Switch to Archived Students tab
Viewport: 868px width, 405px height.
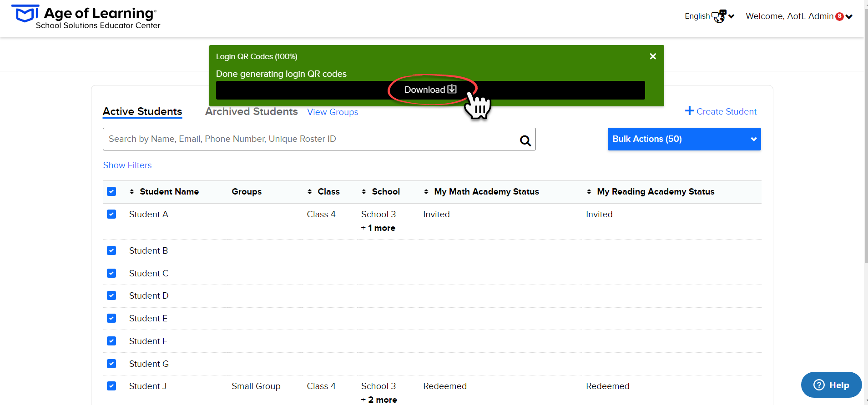pos(251,112)
